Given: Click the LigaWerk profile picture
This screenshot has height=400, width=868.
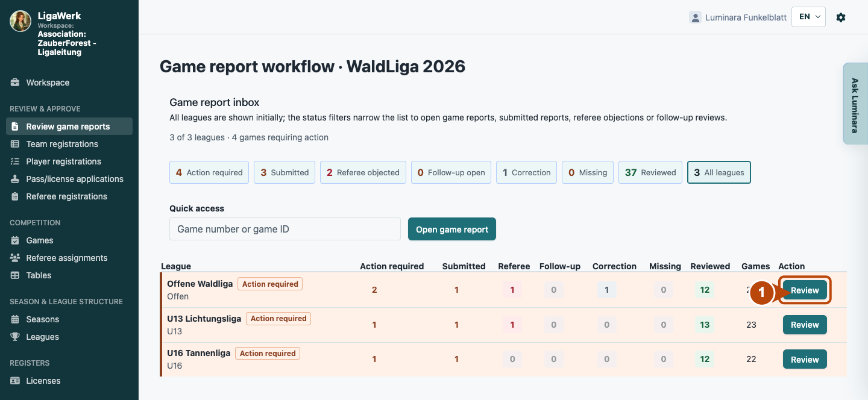Looking at the screenshot, I should [x=20, y=21].
